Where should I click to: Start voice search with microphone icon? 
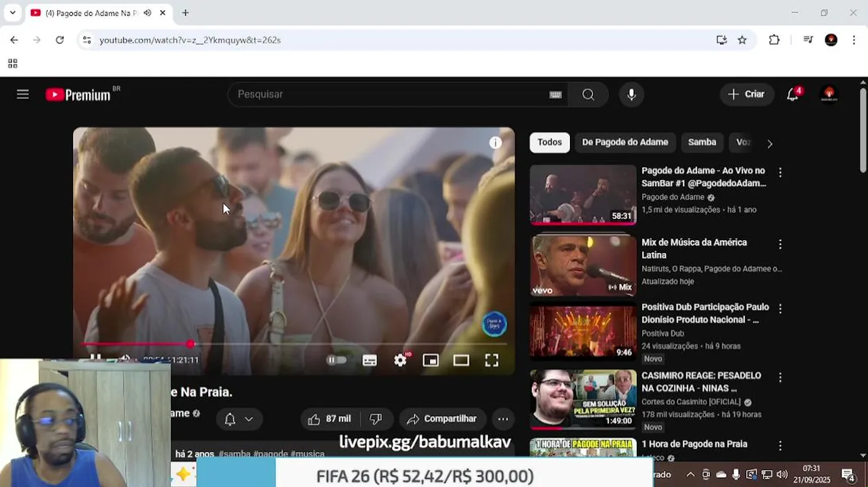tap(631, 95)
